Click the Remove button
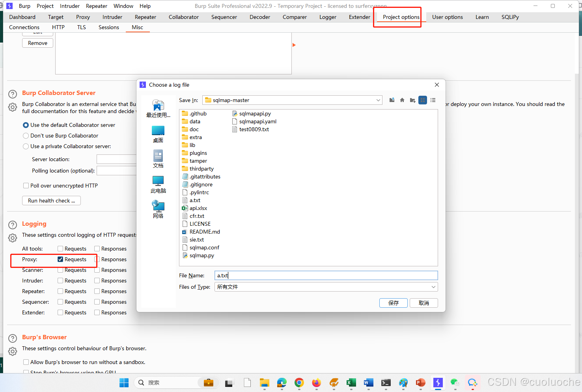 point(37,43)
